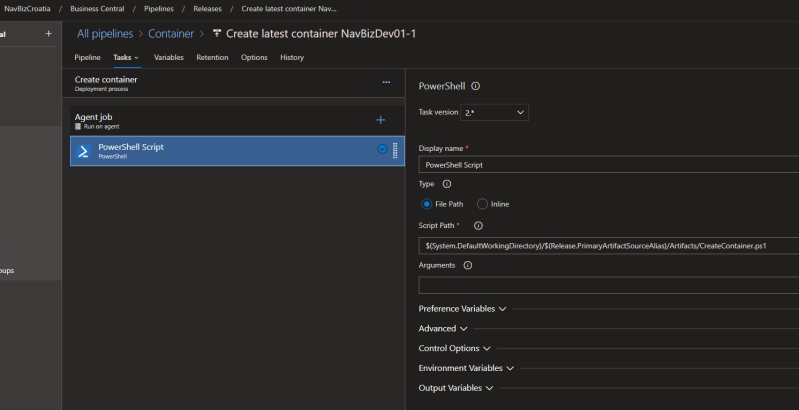Click the info icon next to Type
This screenshot has width=799, height=410.
(446, 184)
